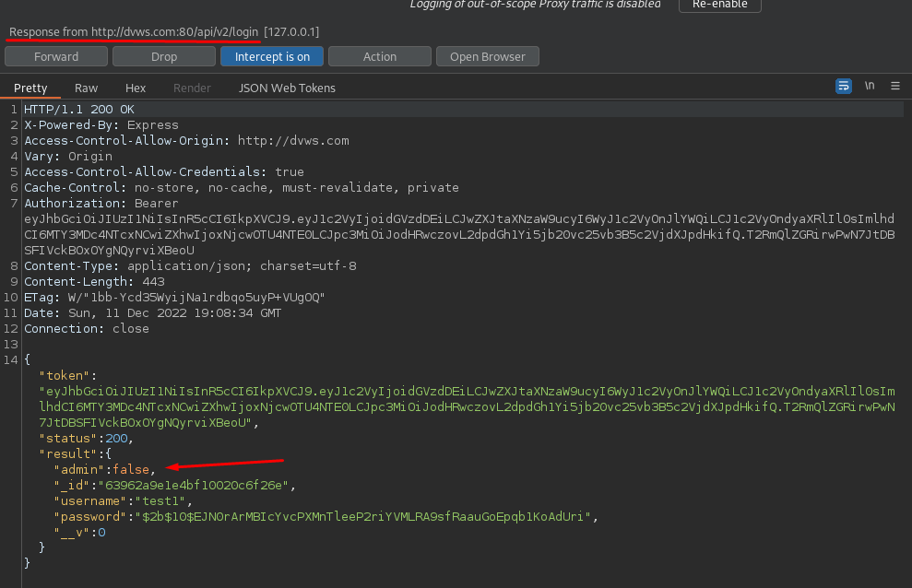This screenshot has width=912, height=588.
Task: Click the HTTP/1.1 200 OK status line
Action: coord(79,110)
